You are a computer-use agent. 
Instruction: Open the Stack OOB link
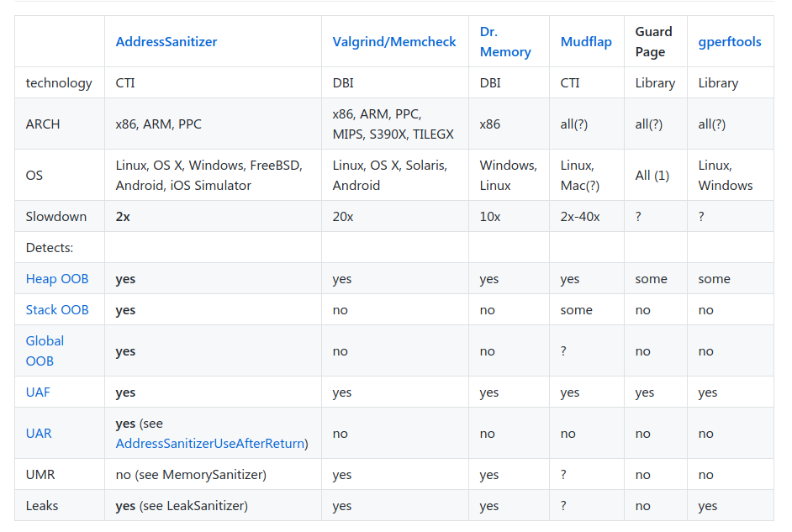pos(57,310)
